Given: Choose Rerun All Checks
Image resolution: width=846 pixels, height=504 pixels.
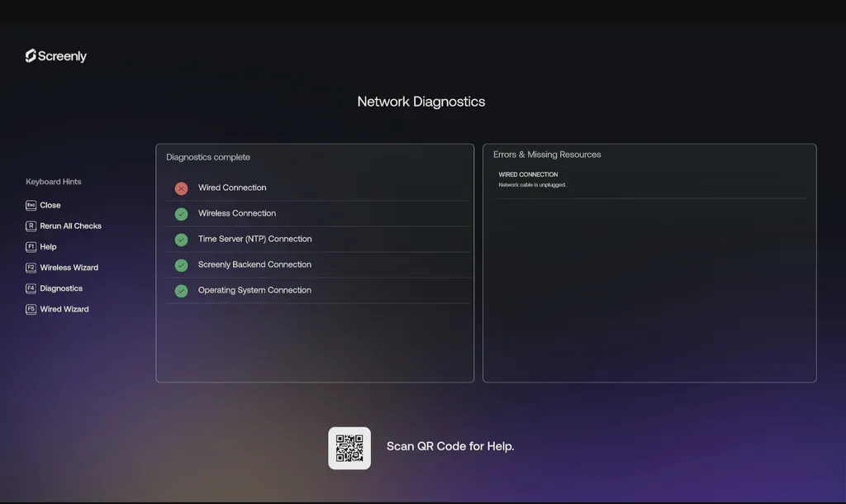Looking at the screenshot, I should 71,226.
